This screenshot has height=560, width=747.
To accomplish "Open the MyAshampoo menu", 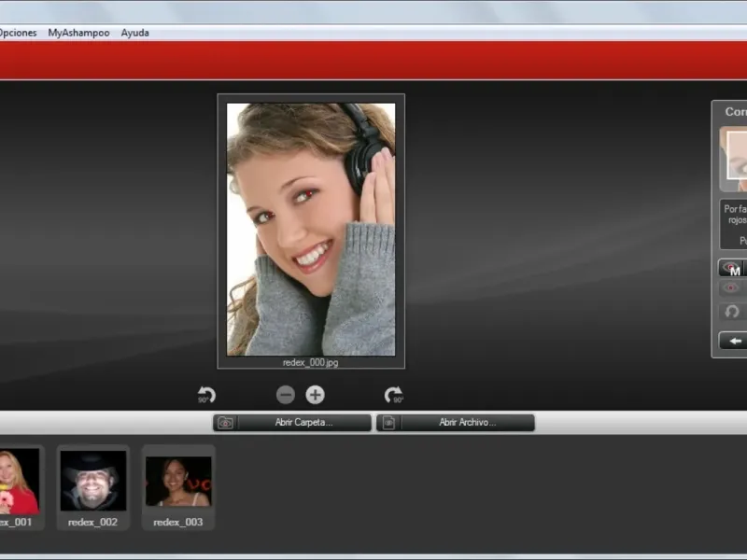I will [78, 33].
